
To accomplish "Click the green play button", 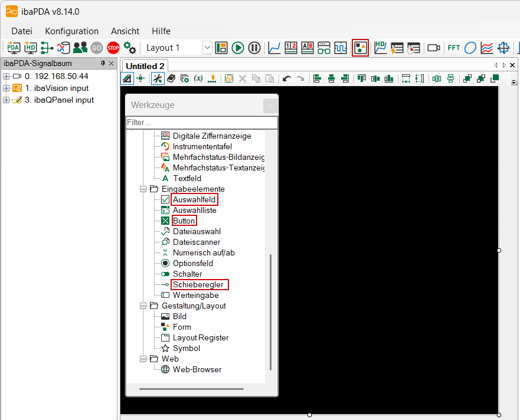I will (238, 48).
